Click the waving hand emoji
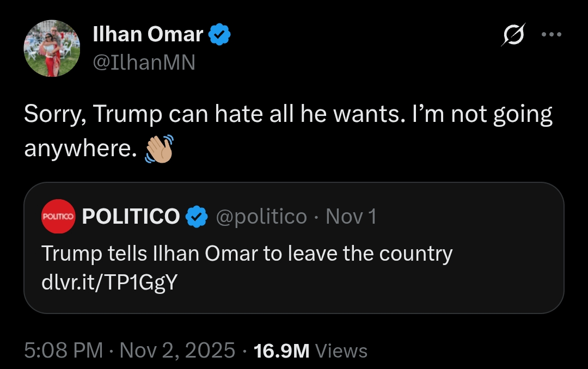 tap(159, 148)
